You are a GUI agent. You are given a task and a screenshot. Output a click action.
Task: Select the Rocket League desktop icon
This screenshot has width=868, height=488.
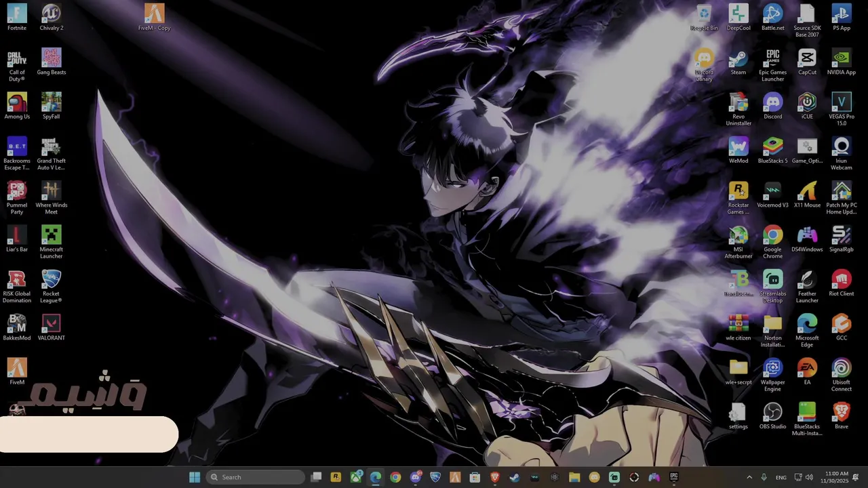pos(52,287)
